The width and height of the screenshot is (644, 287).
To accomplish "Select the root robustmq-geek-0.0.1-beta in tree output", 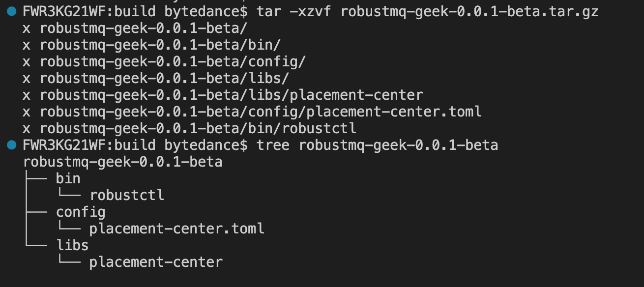I will [x=122, y=162].
